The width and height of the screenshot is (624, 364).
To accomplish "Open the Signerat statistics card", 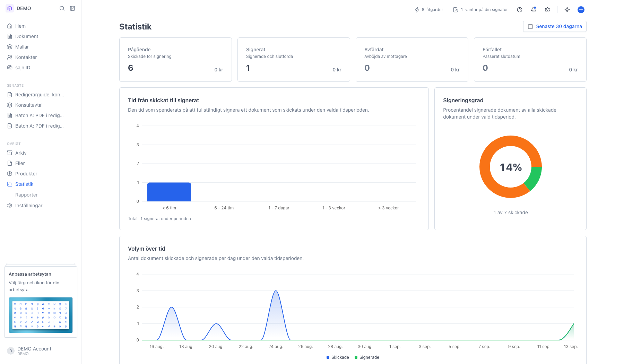I will [x=294, y=60].
